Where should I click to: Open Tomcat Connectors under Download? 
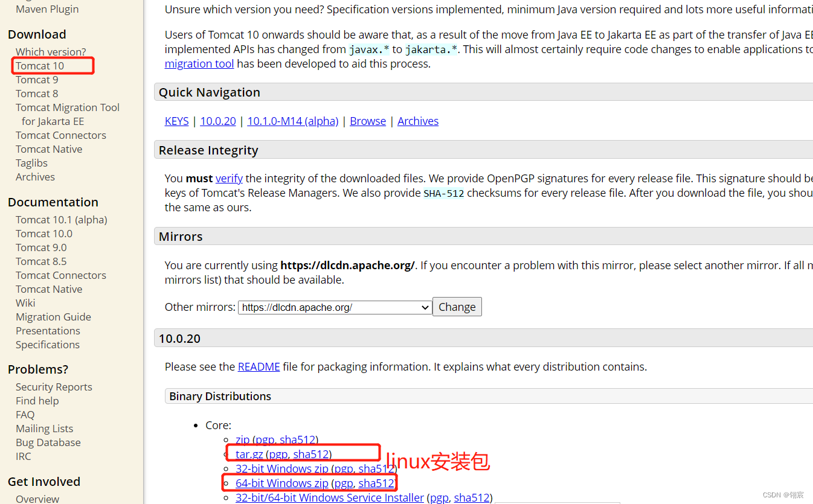pyautogui.click(x=61, y=135)
